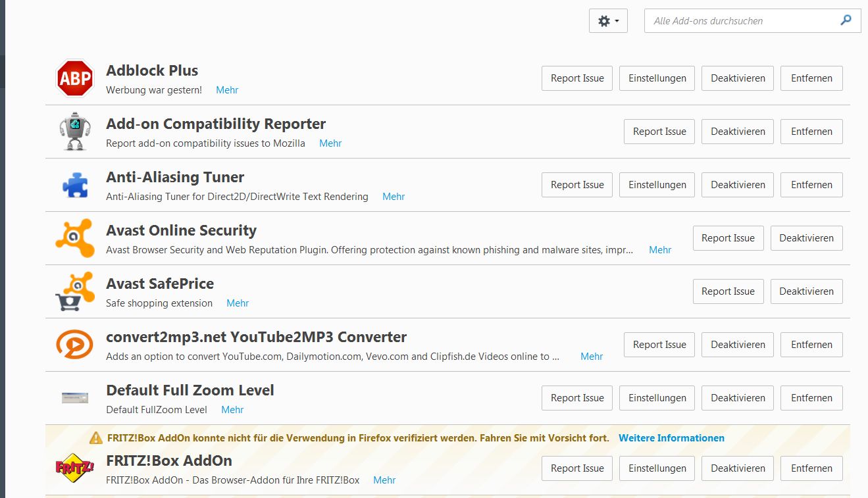Deactivate the FRITZ!Box AddOn

click(738, 468)
